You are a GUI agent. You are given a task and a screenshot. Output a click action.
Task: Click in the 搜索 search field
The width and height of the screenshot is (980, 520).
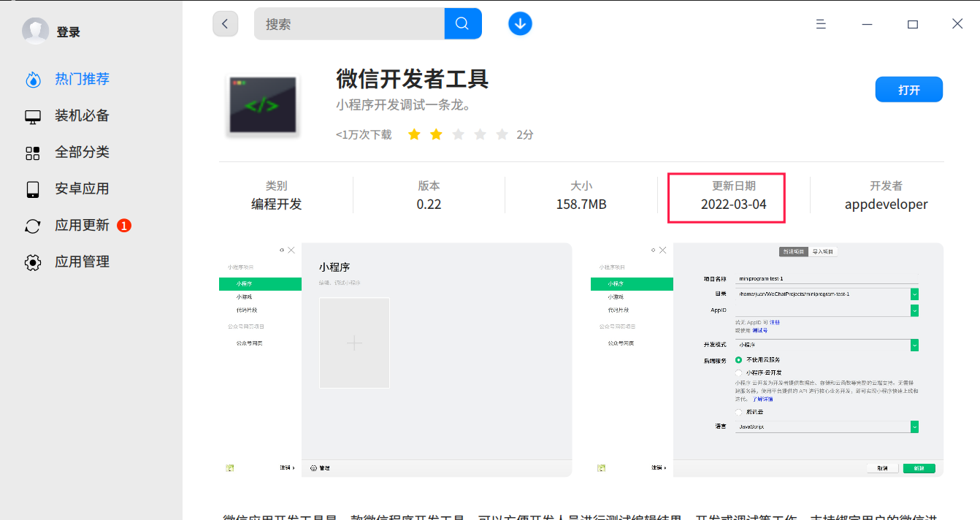(349, 23)
